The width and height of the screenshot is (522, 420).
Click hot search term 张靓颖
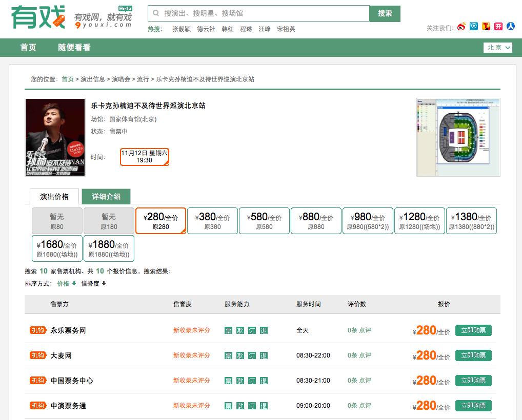point(182,29)
